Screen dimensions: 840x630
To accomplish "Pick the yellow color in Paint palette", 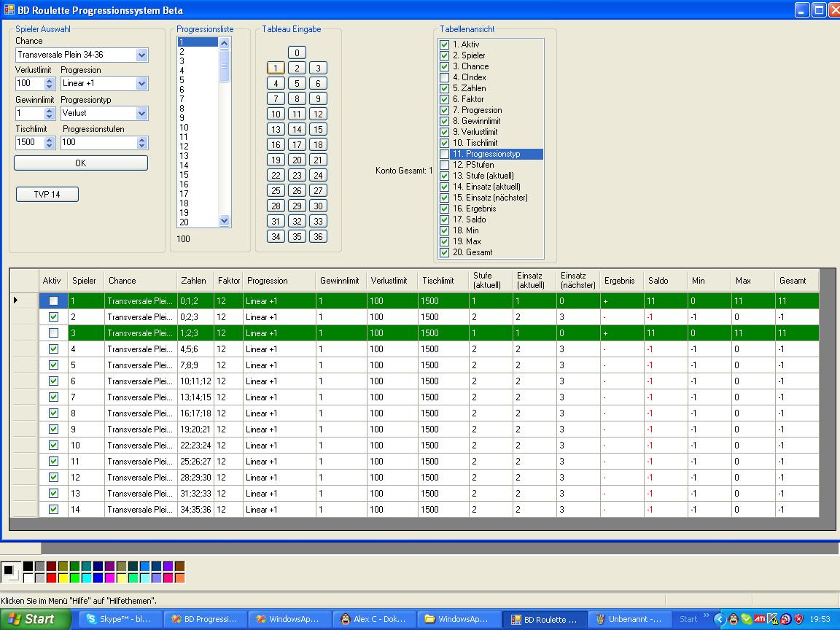I will [x=63, y=577].
